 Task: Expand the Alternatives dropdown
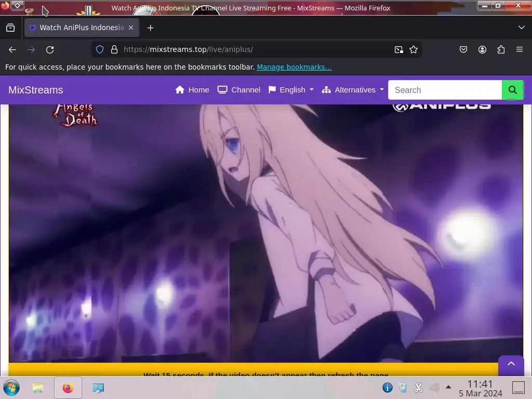coord(353,90)
